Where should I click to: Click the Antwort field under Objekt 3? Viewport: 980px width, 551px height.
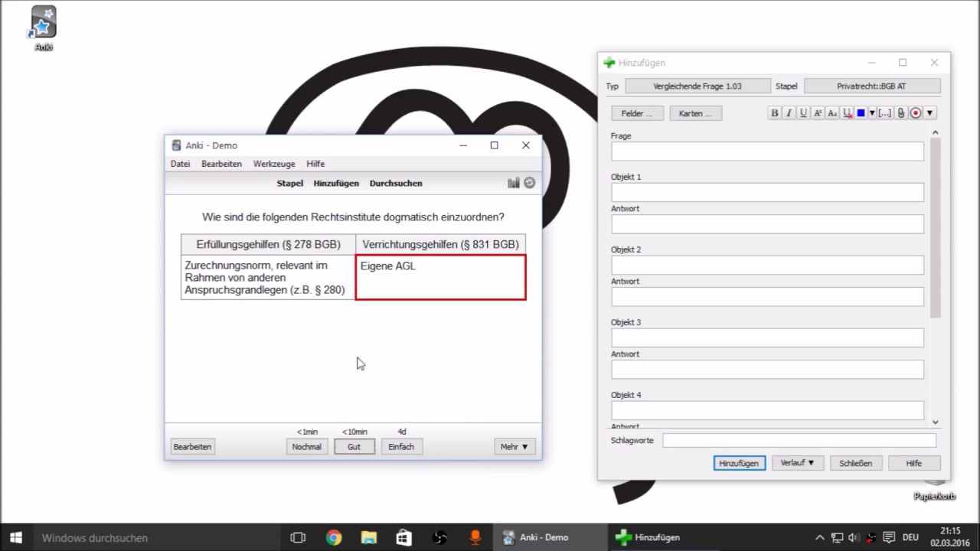pyautogui.click(x=767, y=370)
